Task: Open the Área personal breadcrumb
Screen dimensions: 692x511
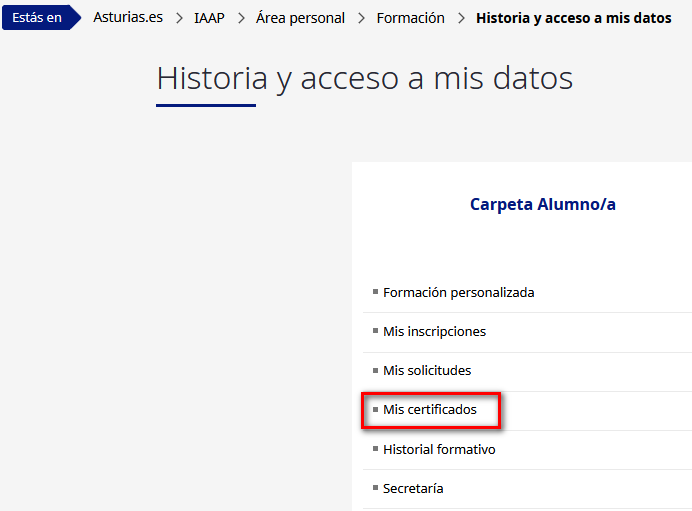Action: coord(300,18)
